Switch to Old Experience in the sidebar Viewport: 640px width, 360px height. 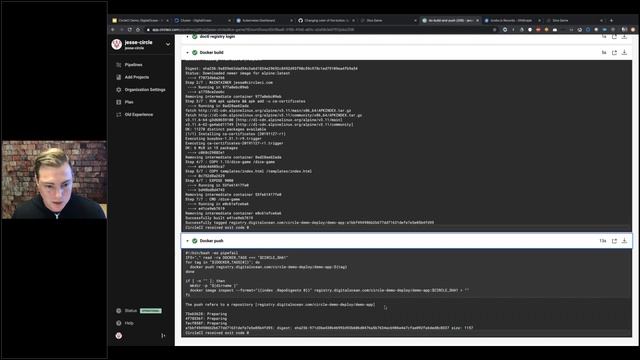click(139, 115)
